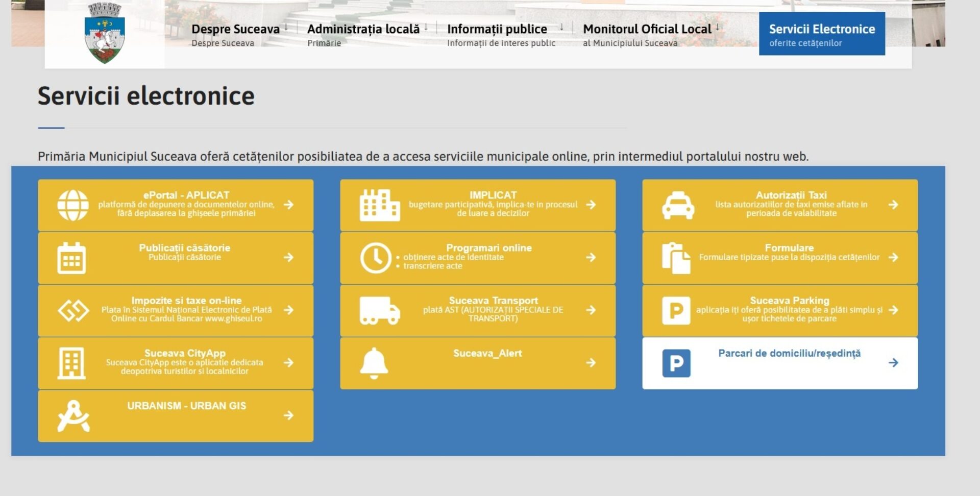
Task: Open Parcari de domiciliu/reședință link
Action: pos(789,353)
